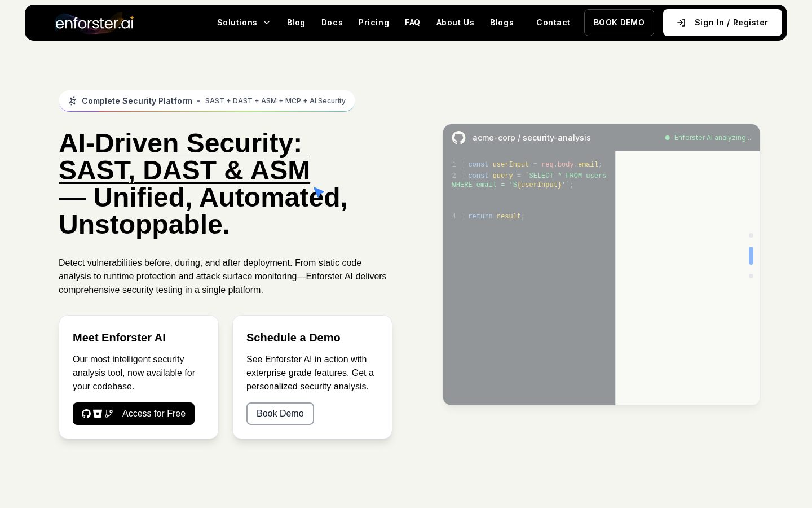Click the Meet Enforster AI card heading

tap(119, 338)
